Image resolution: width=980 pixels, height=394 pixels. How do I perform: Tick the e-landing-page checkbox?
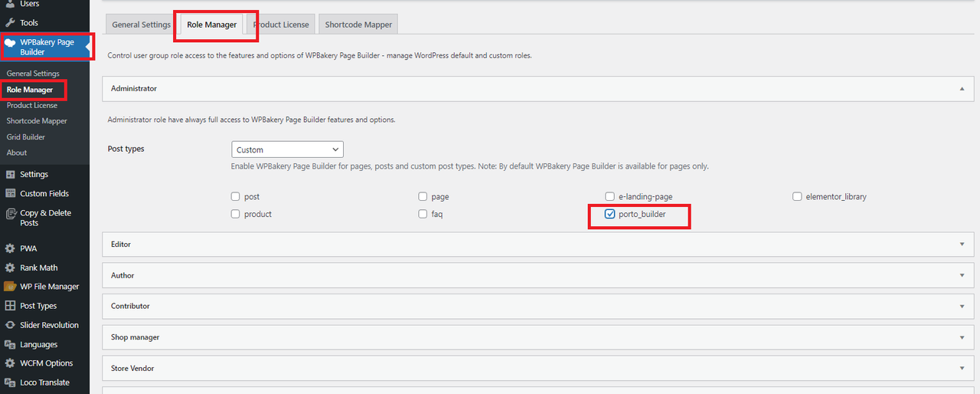(x=610, y=197)
